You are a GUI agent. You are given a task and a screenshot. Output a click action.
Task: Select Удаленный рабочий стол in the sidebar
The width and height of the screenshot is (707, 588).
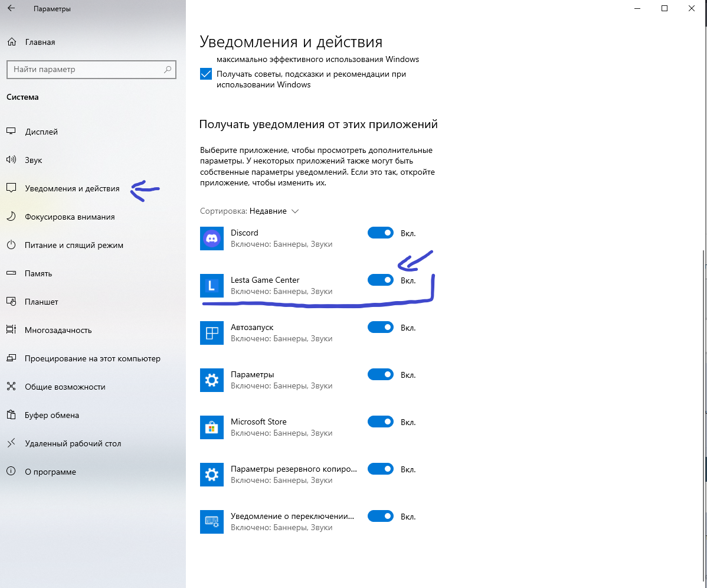point(73,444)
